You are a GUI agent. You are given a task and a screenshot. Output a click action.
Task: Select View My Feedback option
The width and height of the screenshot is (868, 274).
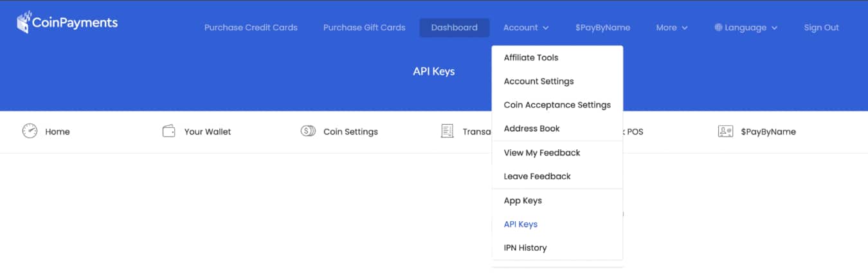(541, 152)
